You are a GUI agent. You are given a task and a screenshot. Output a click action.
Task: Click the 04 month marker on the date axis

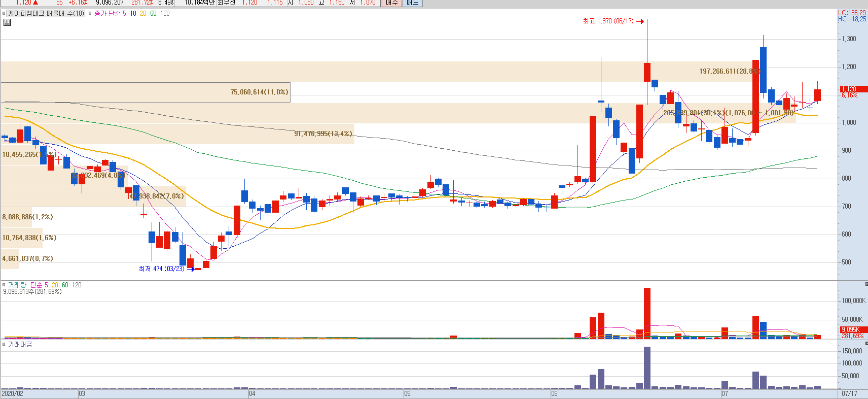[252, 393]
